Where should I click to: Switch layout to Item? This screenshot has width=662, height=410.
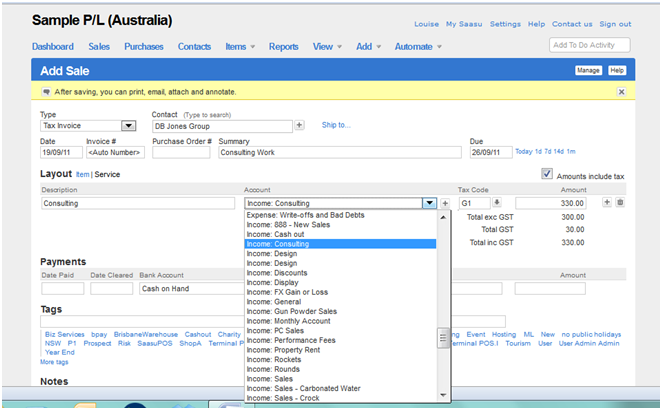(82, 174)
